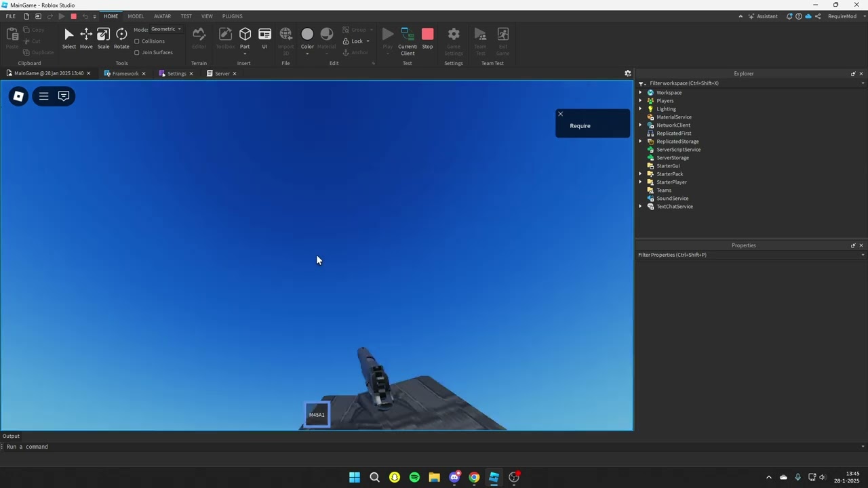Switch to the AVATAR ribbon tab
This screenshot has width=868, height=488.
(x=163, y=16)
